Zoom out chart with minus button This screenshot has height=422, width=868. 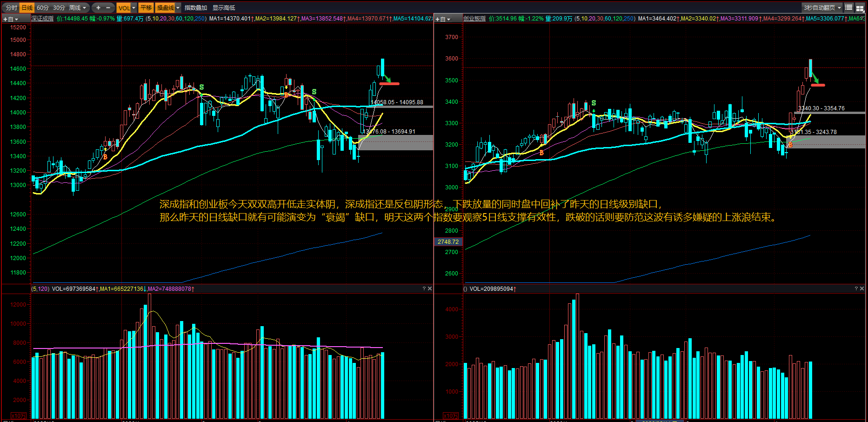(x=108, y=8)
